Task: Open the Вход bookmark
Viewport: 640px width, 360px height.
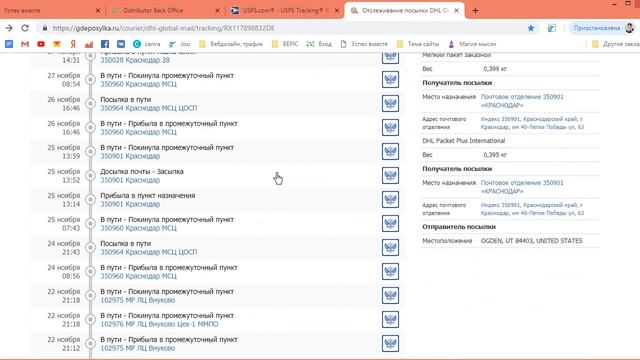Action: point(319,44)
